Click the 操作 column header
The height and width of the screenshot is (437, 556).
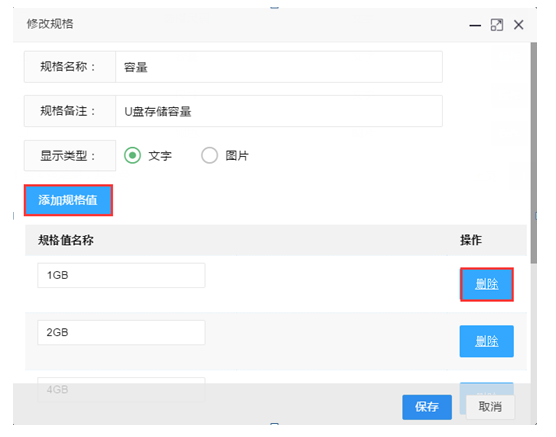tap(471, 240)
